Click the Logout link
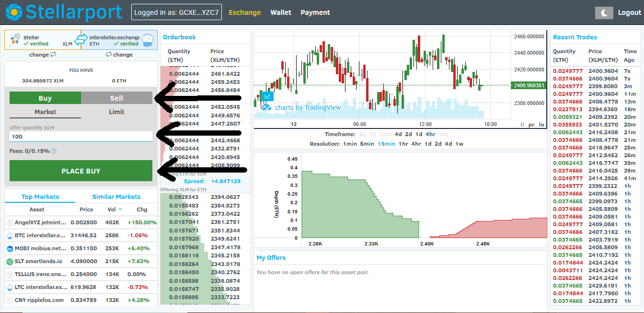644x313 pixels. click(630, 13)
